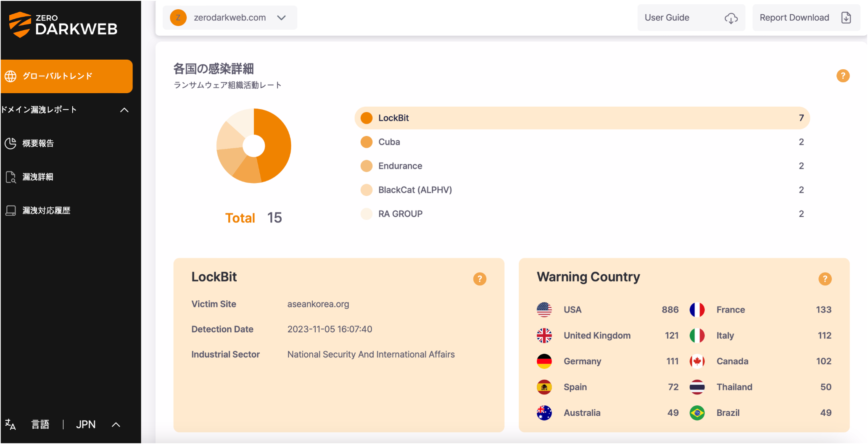This screenshot has height=444, width=868.
Task: Click the Cuba legend color dot
Action: [367, 142]
